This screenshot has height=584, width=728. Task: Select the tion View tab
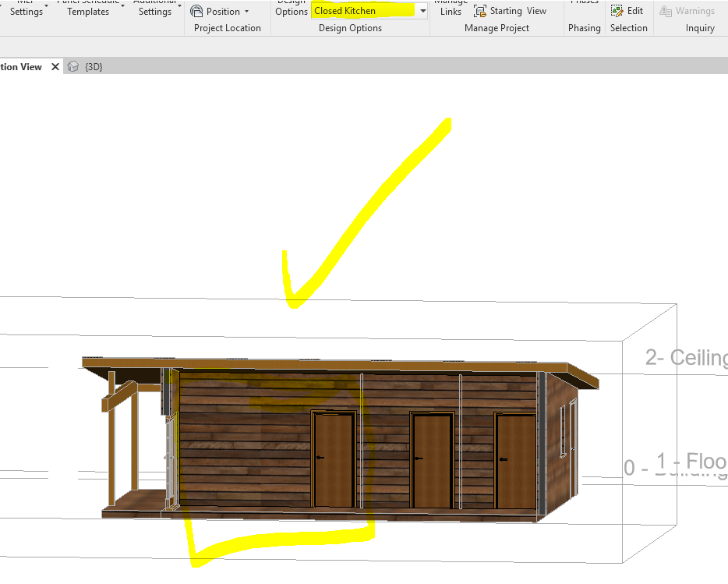[x=21, y=67]
